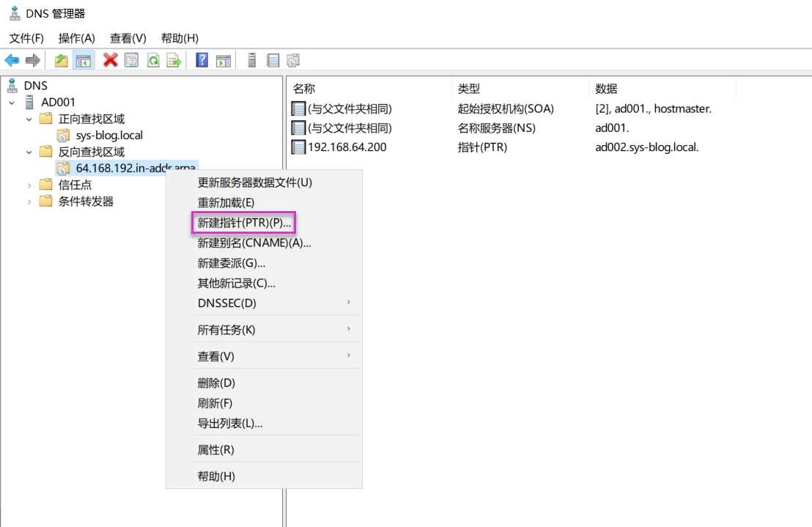Open properties using the properties toolbar icon
The image size is (812, 527).
pos(130,59)
